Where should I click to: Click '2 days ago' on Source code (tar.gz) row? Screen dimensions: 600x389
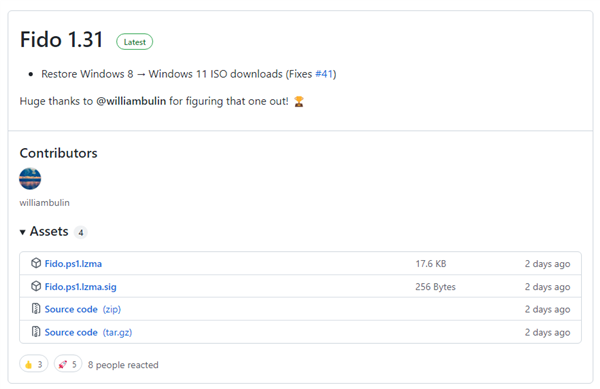click(547, 332)
